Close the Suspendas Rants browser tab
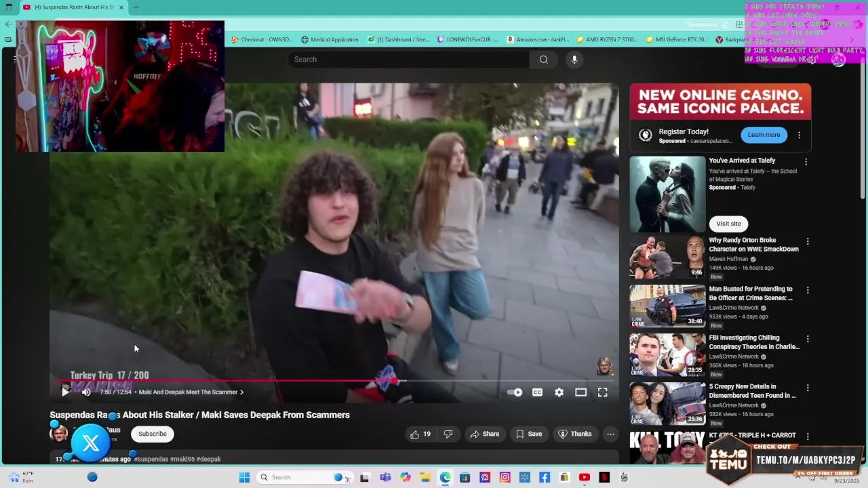The image size is (868, 488). [x=121, y=7]
